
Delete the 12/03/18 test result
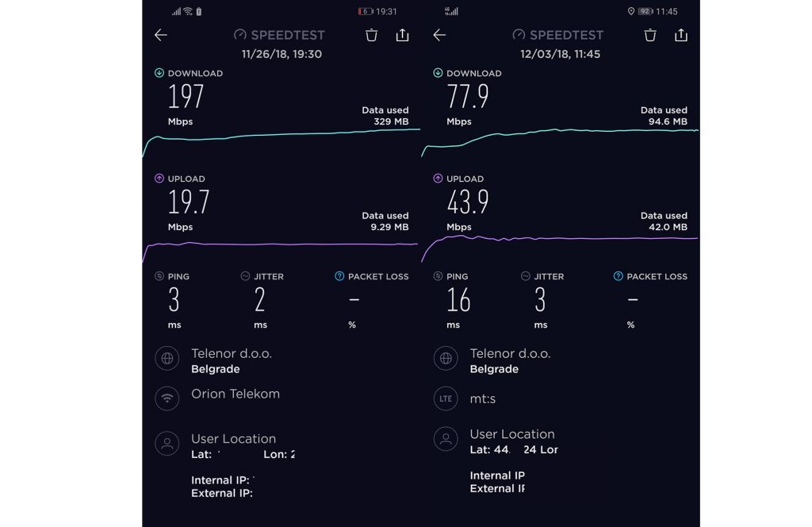pos(650,35)
